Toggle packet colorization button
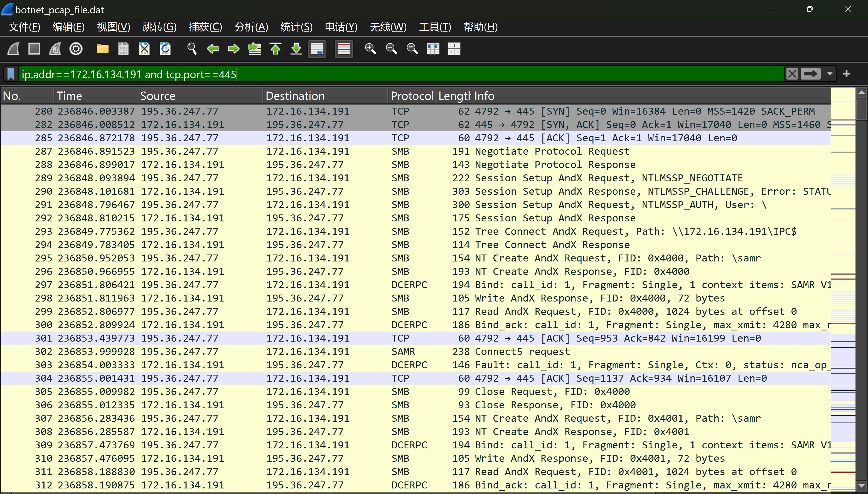 (x=343, y=49)
